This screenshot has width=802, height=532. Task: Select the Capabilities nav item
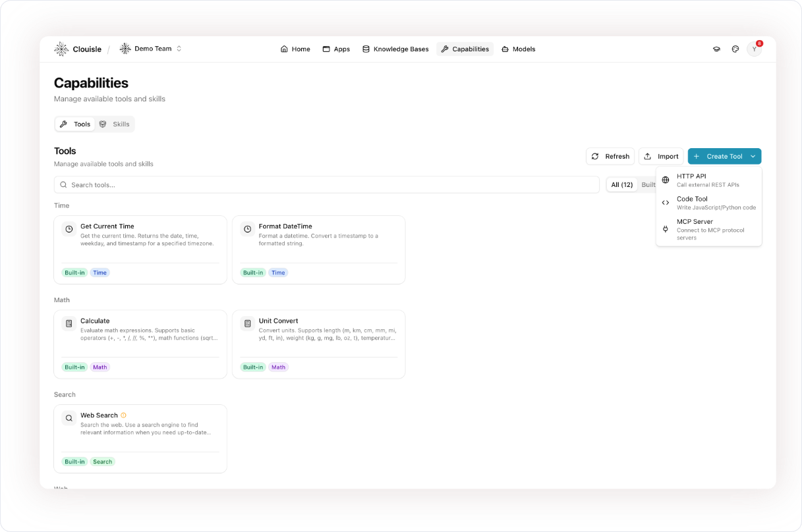(x=465, y=49)
